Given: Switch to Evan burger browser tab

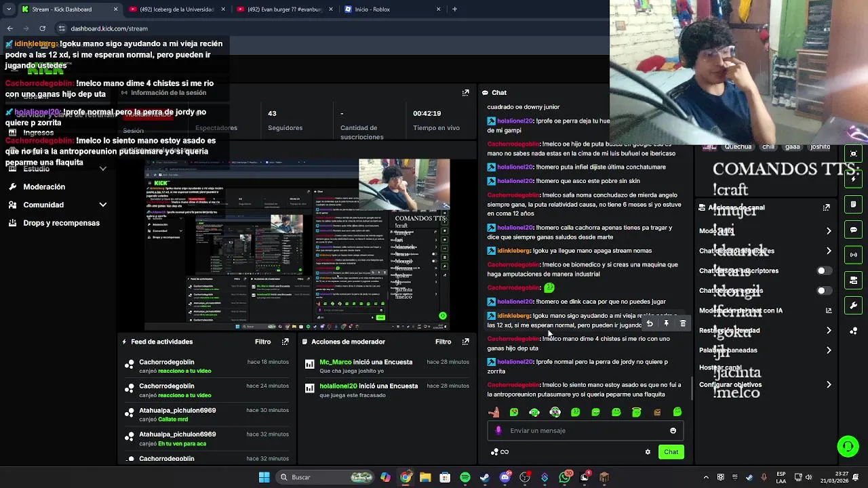Looking at the screenshot, I should coord(283,9).
